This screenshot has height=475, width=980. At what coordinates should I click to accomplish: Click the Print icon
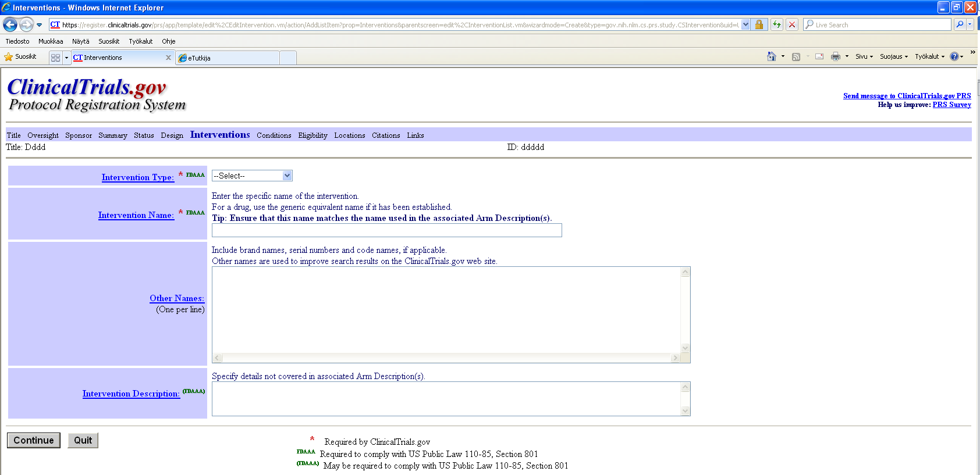coord(836,56)
